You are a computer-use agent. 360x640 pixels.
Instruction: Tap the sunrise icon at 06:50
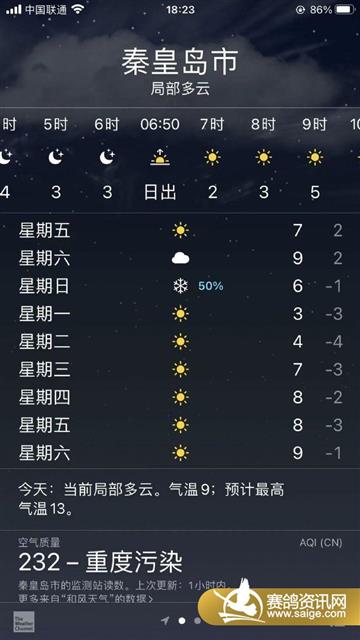point(160,158)
